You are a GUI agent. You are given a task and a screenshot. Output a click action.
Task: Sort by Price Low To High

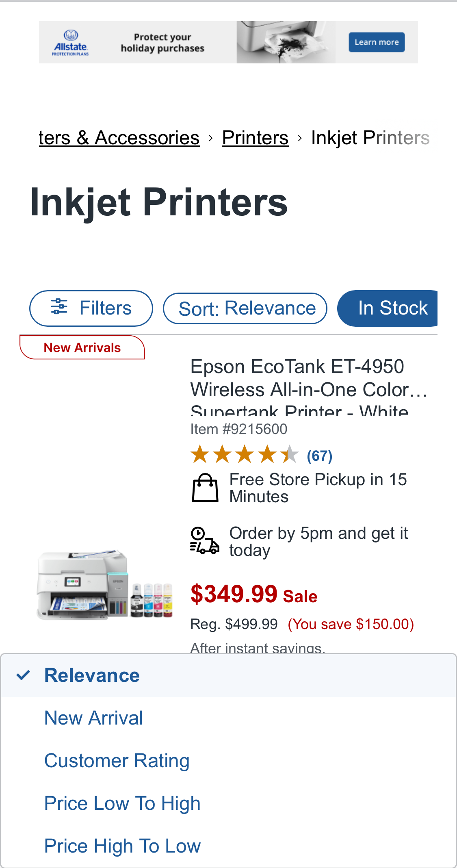[122, 803]
